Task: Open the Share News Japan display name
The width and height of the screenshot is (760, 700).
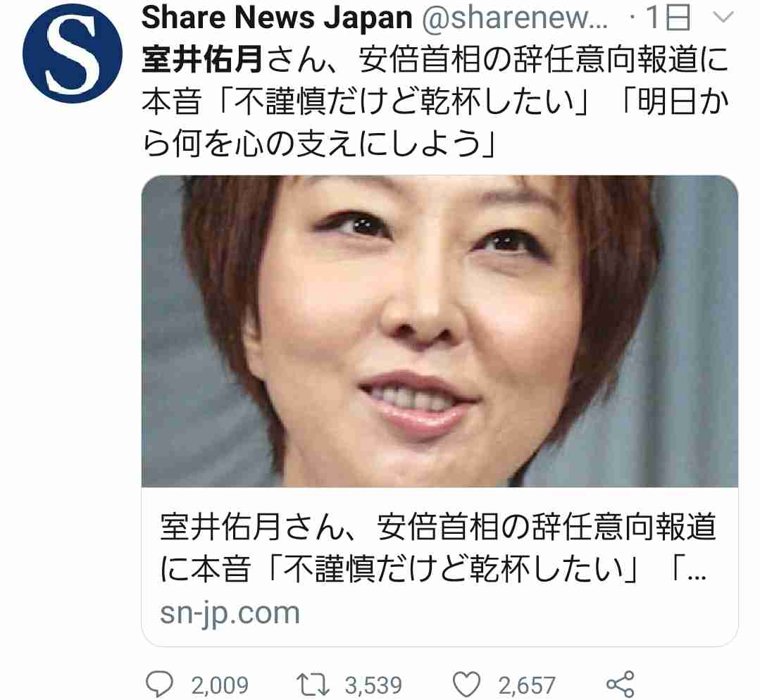Action: coord(277,18)
